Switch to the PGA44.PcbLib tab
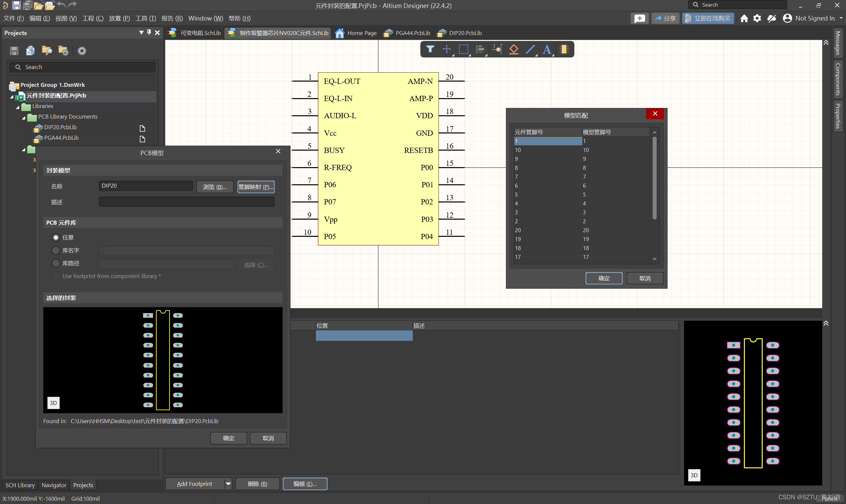The height and width of the screenshot is (504, 846). coord(407,33)
